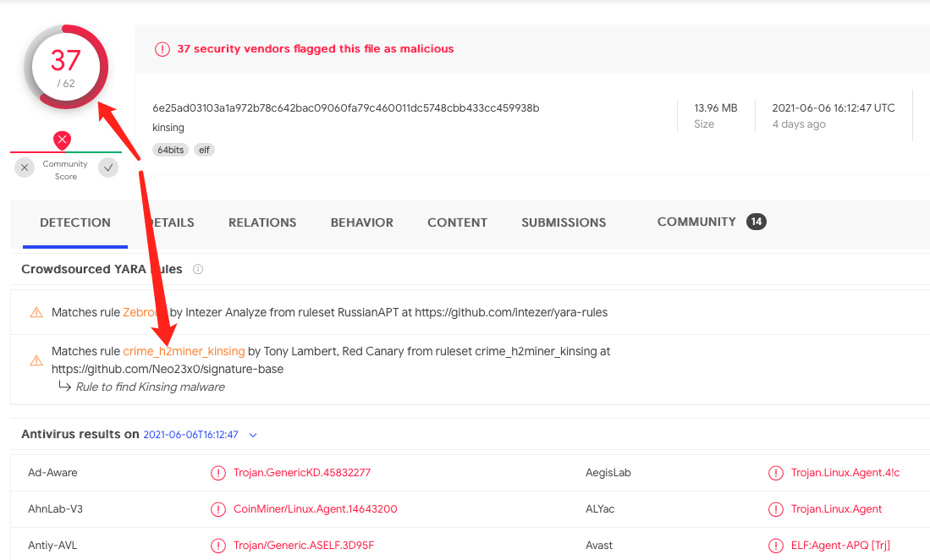Click the info icon beside Crowdsourced YARA Rules
This screenshot has height=560, width=930.
[198, 270]
